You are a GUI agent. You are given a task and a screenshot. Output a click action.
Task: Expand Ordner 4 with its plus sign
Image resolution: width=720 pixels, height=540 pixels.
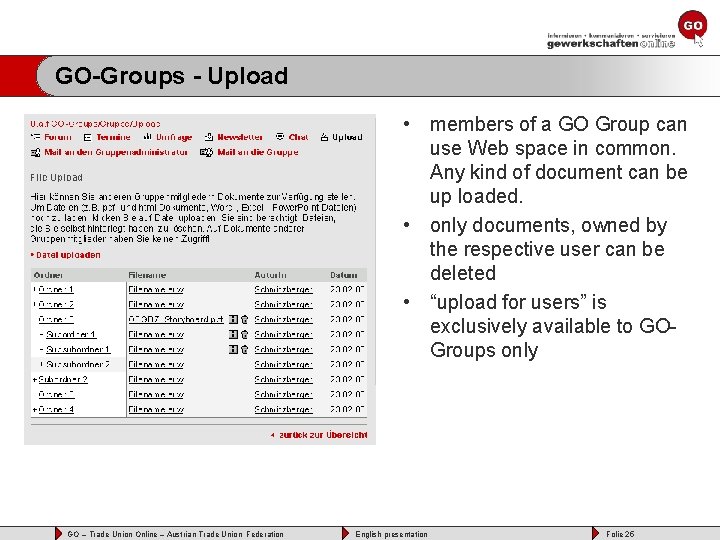(35, 410)
